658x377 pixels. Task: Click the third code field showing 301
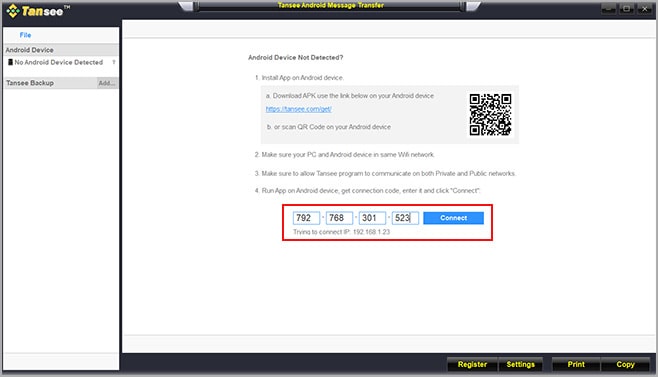click(x=372, y=218)
